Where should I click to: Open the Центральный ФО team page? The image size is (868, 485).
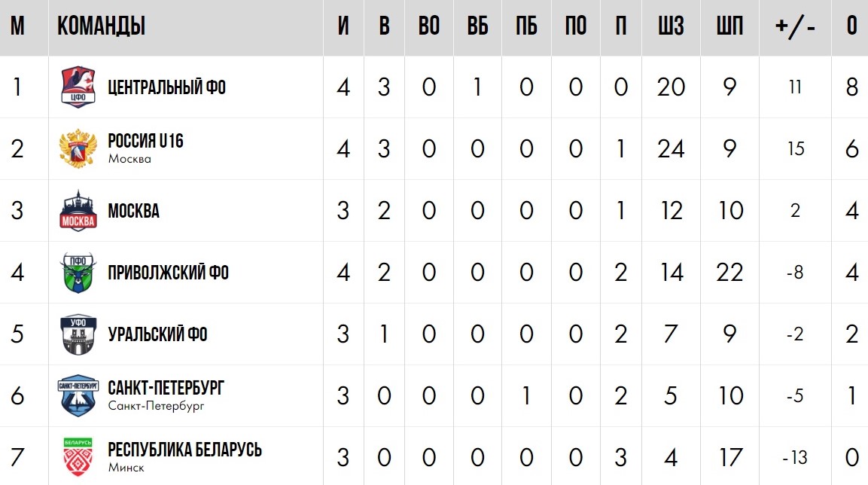(166, 87)
